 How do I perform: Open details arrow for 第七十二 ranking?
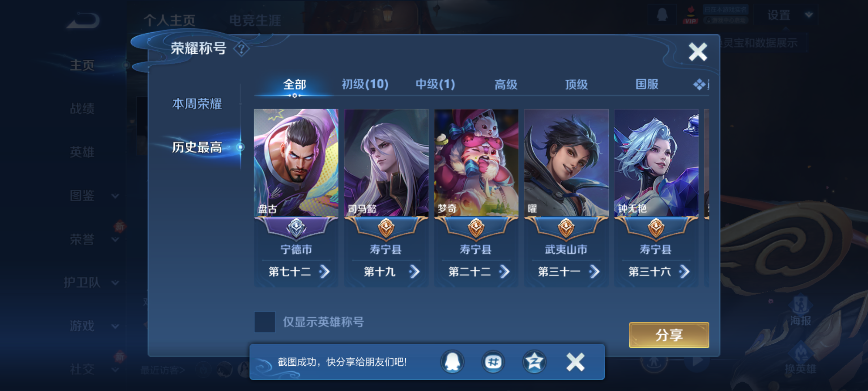(x=324, y=272)
